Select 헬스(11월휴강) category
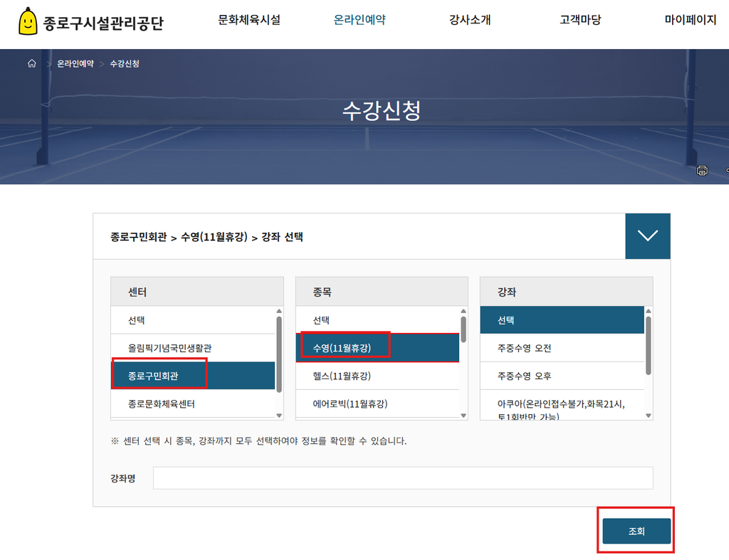This screenshot has width=729, height=560. tap(377, 376)
